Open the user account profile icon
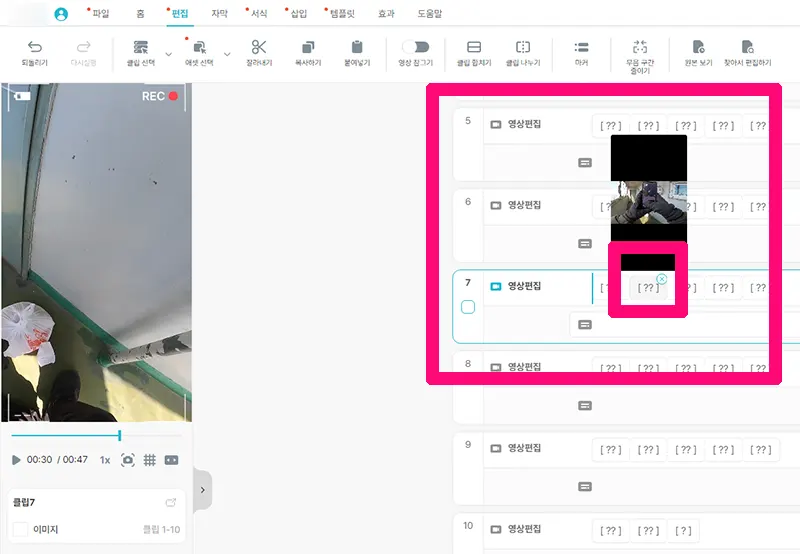 (x=61, y=14)
